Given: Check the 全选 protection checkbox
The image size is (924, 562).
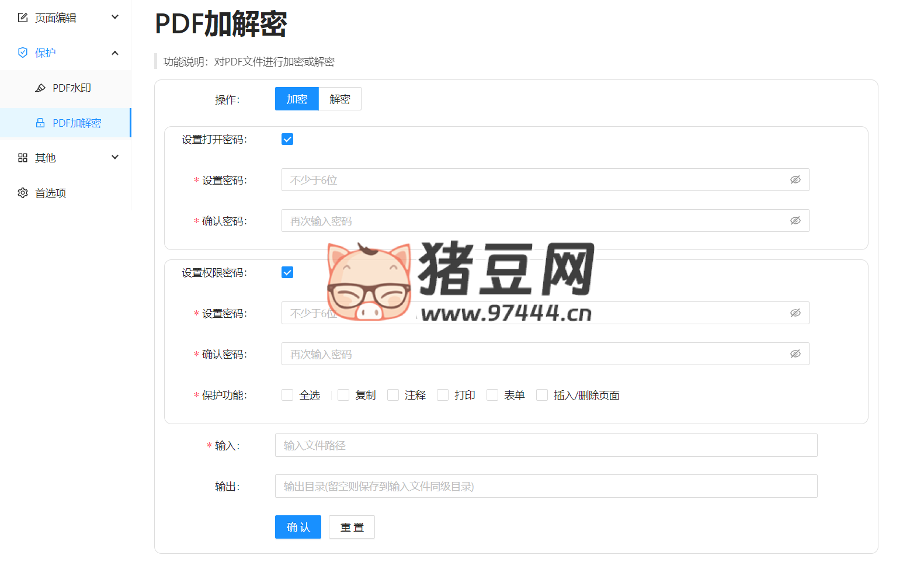Looking at the screenshot, I should click(x=287, y=395).
